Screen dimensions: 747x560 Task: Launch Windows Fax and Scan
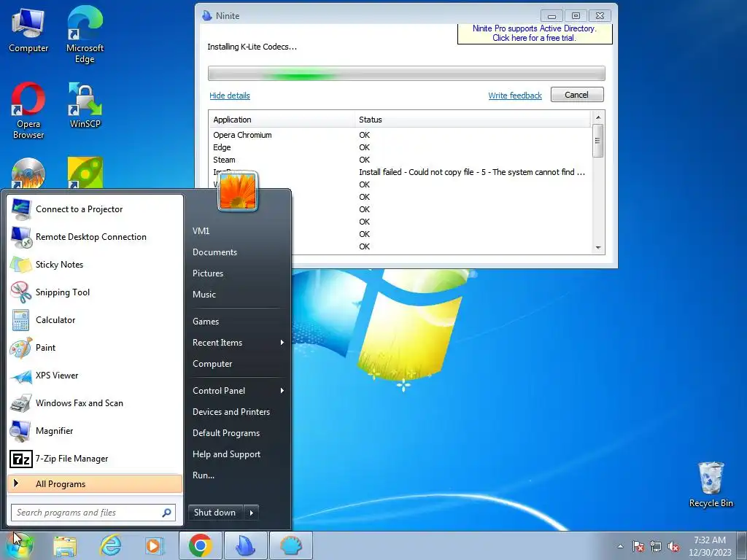click(95, 402)
